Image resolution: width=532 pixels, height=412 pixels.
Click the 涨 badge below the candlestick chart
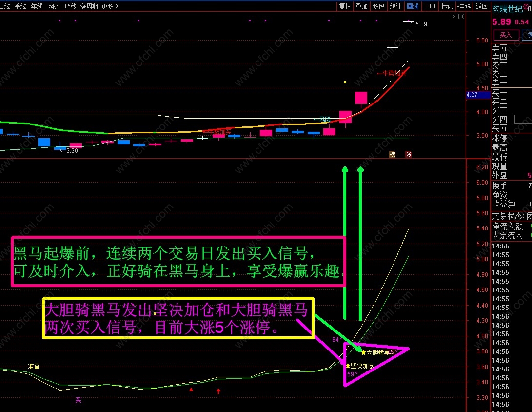(x=408, y=155)
